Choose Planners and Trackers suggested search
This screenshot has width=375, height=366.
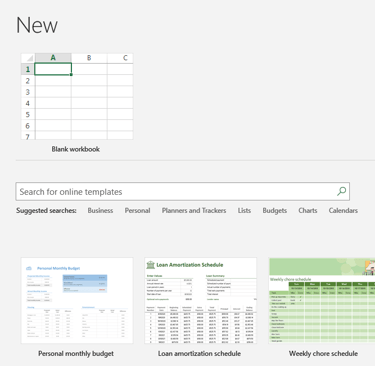[x=194, y=211]
